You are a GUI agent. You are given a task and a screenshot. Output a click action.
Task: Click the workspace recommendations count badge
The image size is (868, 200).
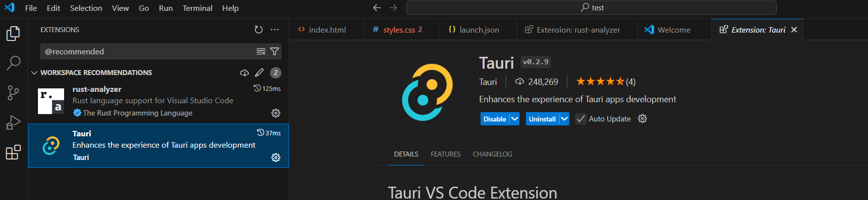pyautogui.click(x=276, y=73)
